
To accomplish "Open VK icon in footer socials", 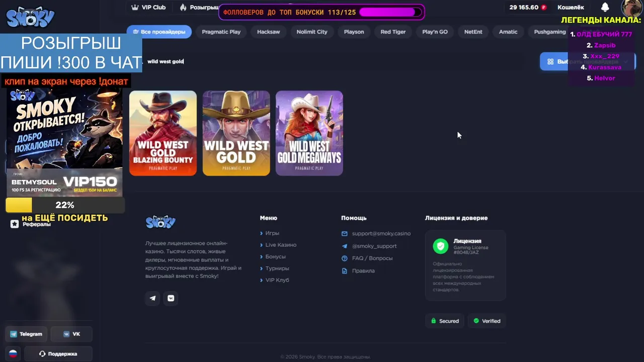I will (x=171, y=298).
